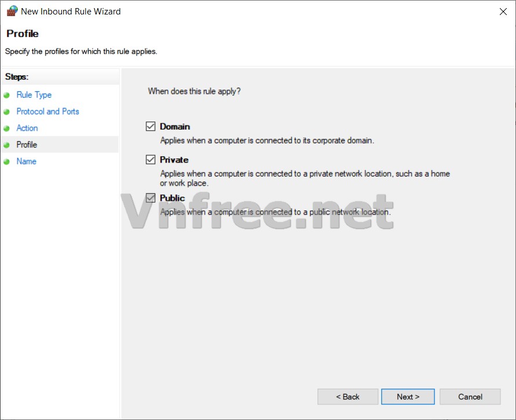Click the Next > button
This screenshot has height=420, width=516.
(x=407, y=396)
